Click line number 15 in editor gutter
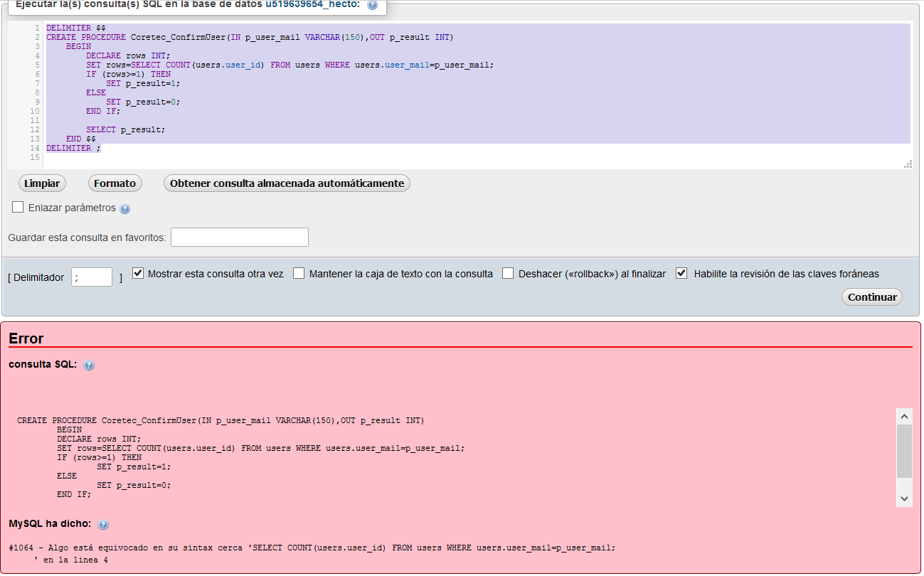Viewport: 924px width, 576px height. pyautogui.click(x=35, y=157)
